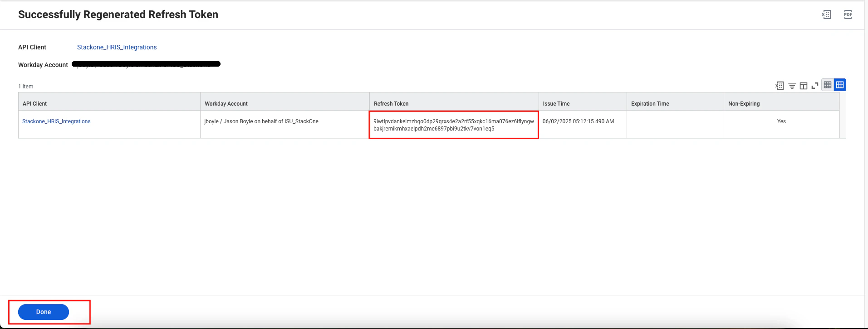The height and width of the screenshot is (329, 868).
Task: Open the Stackone_HRIS_Integrations link beside API Client
Action: click(117, 47)
